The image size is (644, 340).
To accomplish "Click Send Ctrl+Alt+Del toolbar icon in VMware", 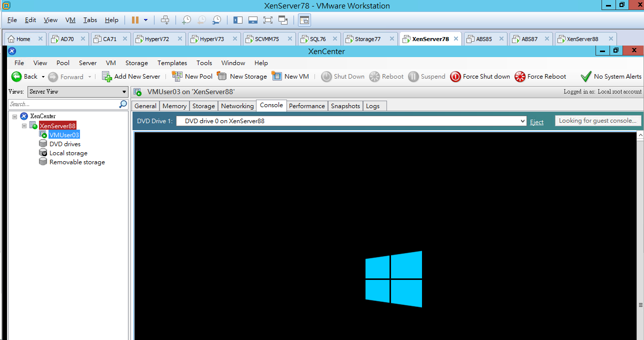I will coord(165,20).
